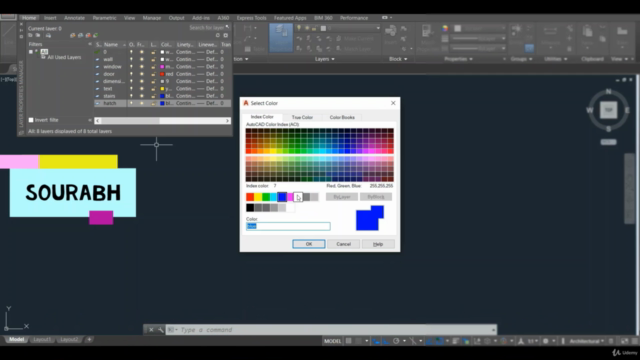Click the lock icon of door layer
640x360 pixels.
pos(153,74)
